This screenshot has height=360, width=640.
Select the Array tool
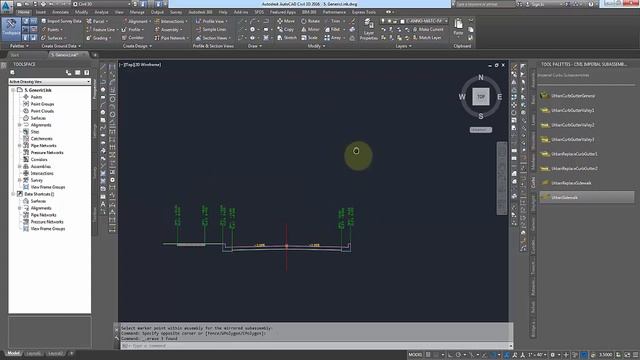point(333,38)
